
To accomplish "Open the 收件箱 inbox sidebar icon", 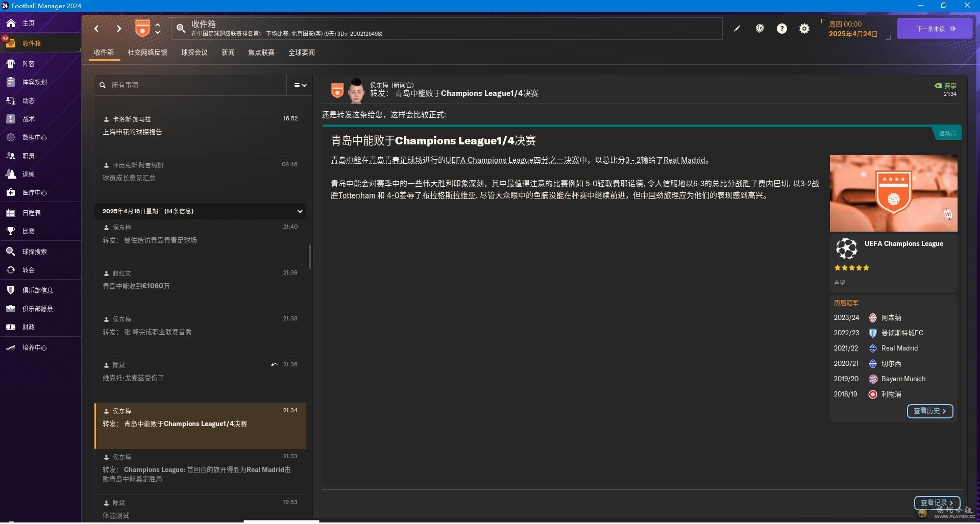I will click(11, 43).
